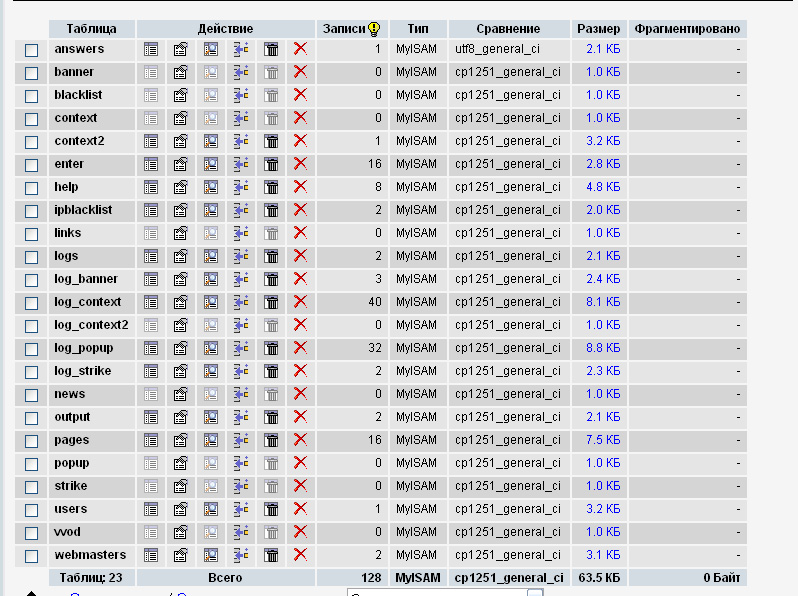
Task: Open the banner table link
Action: pyautogui.click(x=74, y=72)
